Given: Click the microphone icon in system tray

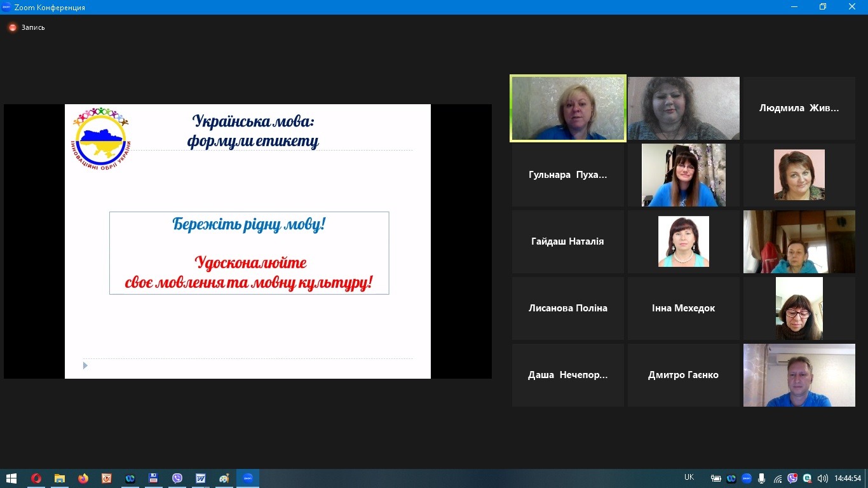Looking at the screenshot, I should [761, 478].
